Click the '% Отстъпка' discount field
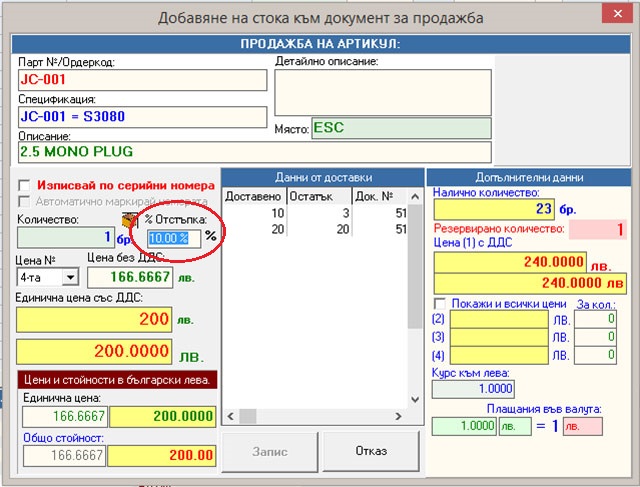 click(172, 238)
